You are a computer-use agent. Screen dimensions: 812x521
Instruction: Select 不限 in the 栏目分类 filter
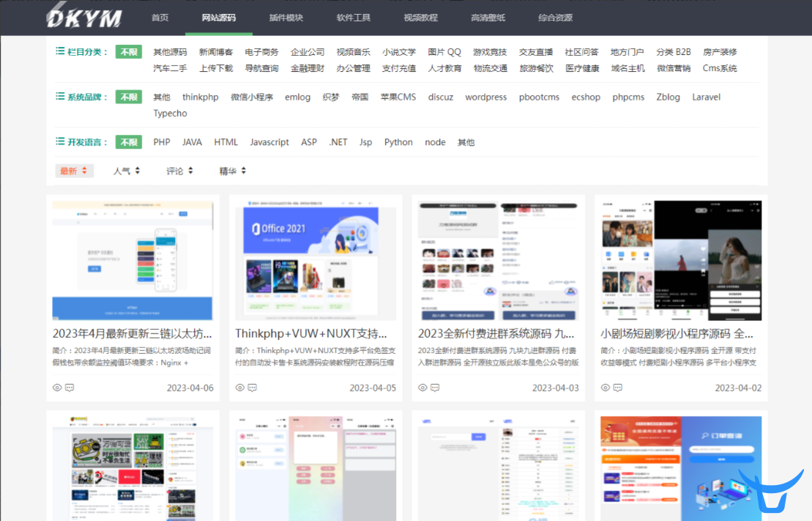point(128,52)
